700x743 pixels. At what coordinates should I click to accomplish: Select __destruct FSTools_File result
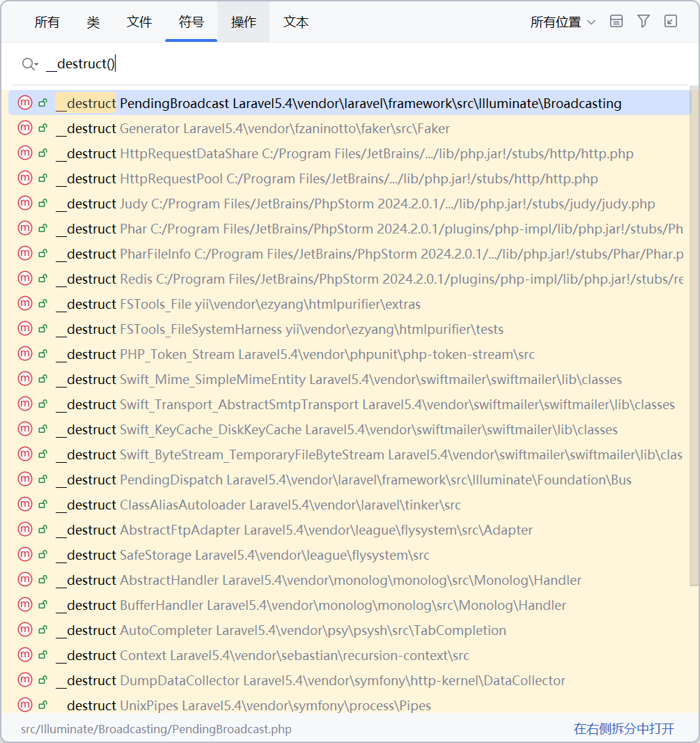[350, 304]
